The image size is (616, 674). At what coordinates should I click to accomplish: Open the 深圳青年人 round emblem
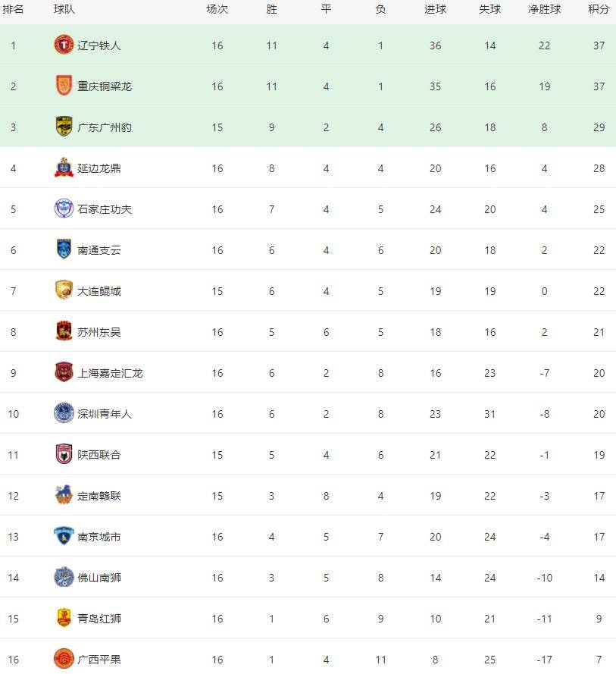(64, 413)
